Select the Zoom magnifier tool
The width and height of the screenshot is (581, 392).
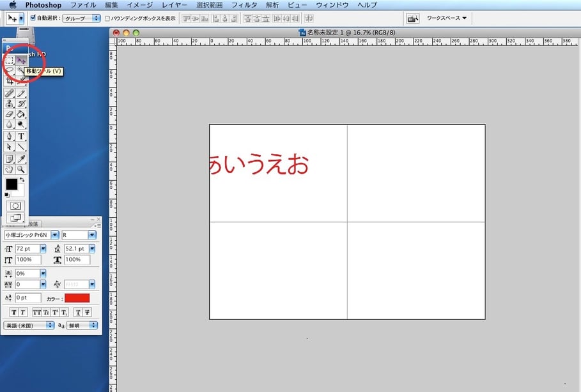click(x=22, y=169)
